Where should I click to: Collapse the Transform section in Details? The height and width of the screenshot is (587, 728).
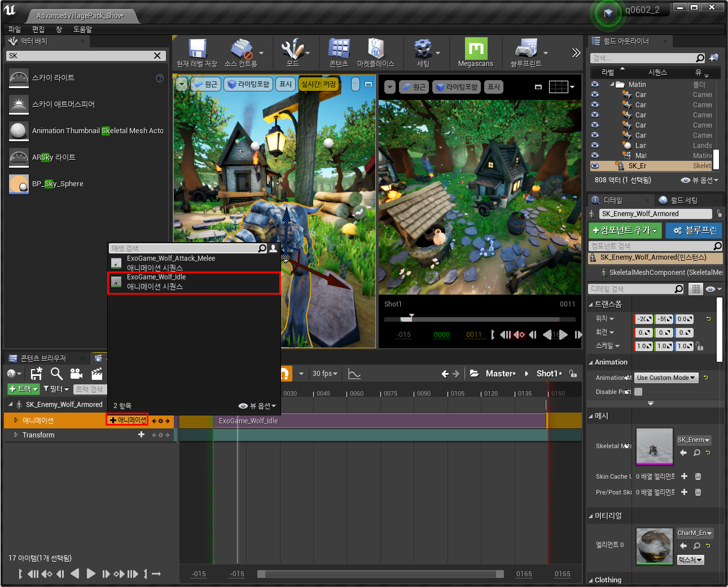(x=591, y=304)
